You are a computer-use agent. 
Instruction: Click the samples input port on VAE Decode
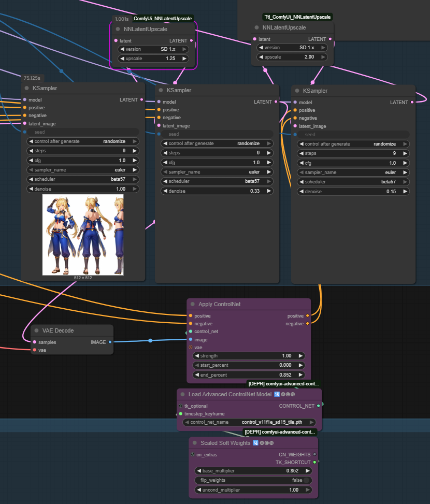coord(35,342)
